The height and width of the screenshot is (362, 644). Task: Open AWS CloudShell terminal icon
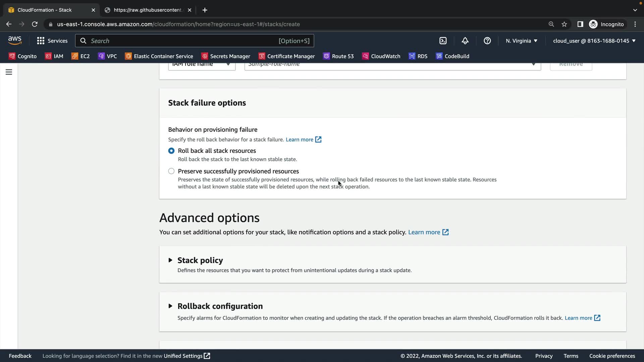(x=443, y=41)
